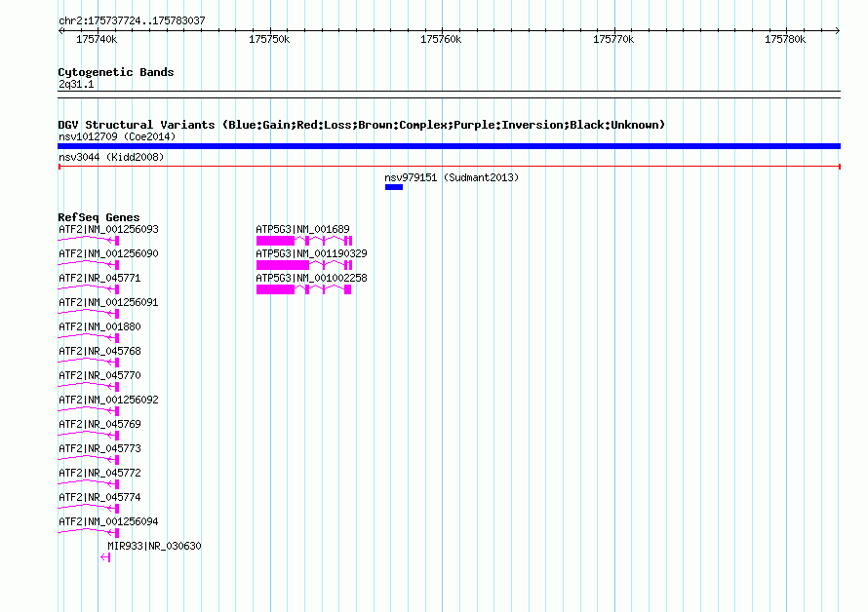
Task: Click the ATF2|NR_045773 transcript glyph
Action: tap(89, 459)
